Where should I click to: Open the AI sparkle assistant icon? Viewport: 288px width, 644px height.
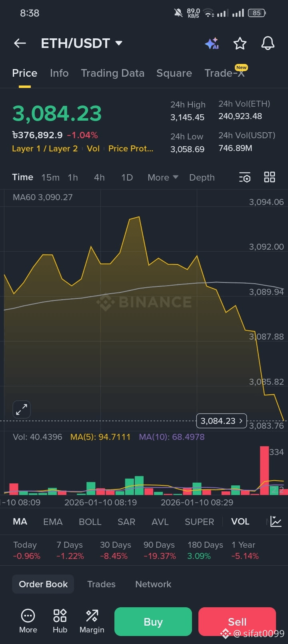coord(212,43)
